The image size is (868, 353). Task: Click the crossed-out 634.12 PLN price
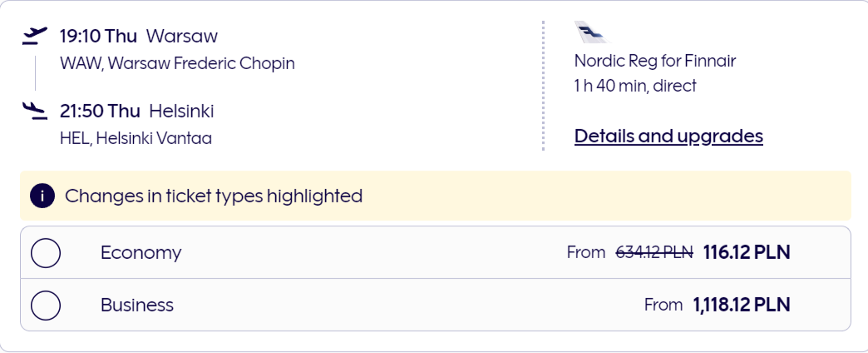[653, 252]
